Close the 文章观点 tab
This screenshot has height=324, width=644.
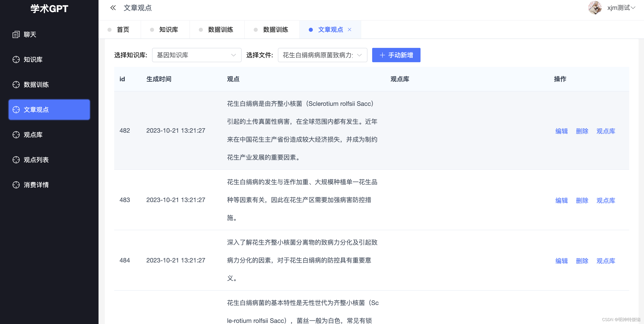point(350,30)
